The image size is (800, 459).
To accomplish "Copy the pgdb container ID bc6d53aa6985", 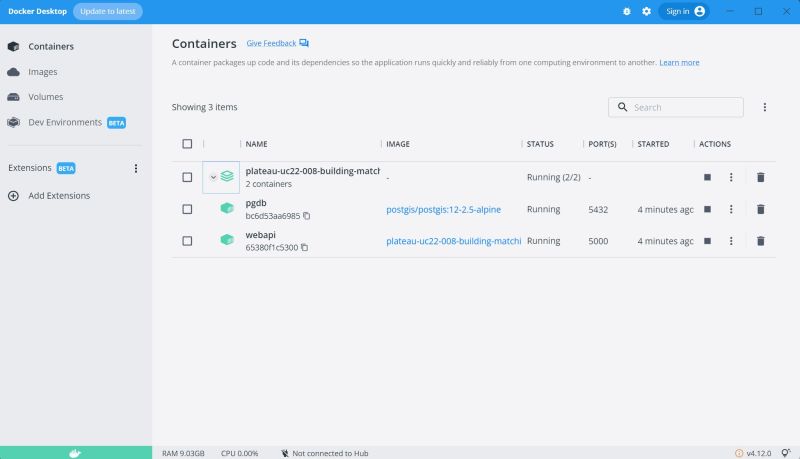I will [x=307, y=216].
